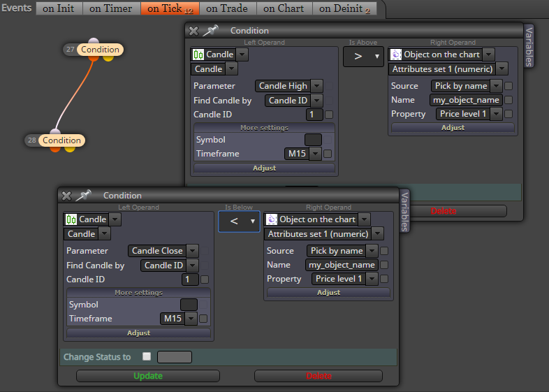
Task: Click the Object on the chart icon in the upper window
Action: [x=396, y=55]
